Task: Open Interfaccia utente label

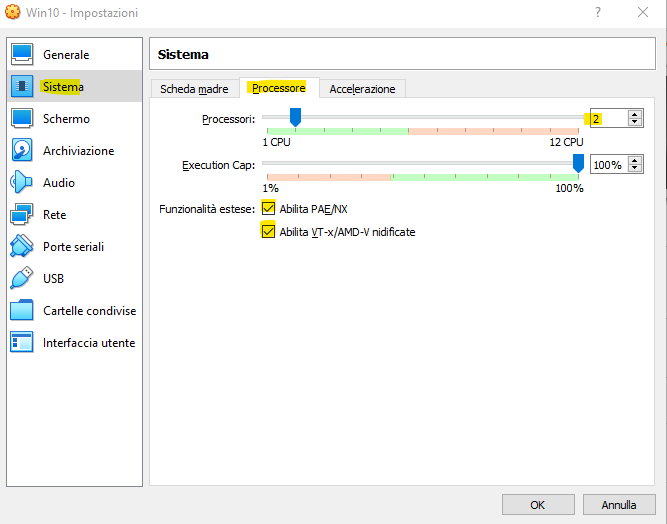Action: tap(89, 343)
